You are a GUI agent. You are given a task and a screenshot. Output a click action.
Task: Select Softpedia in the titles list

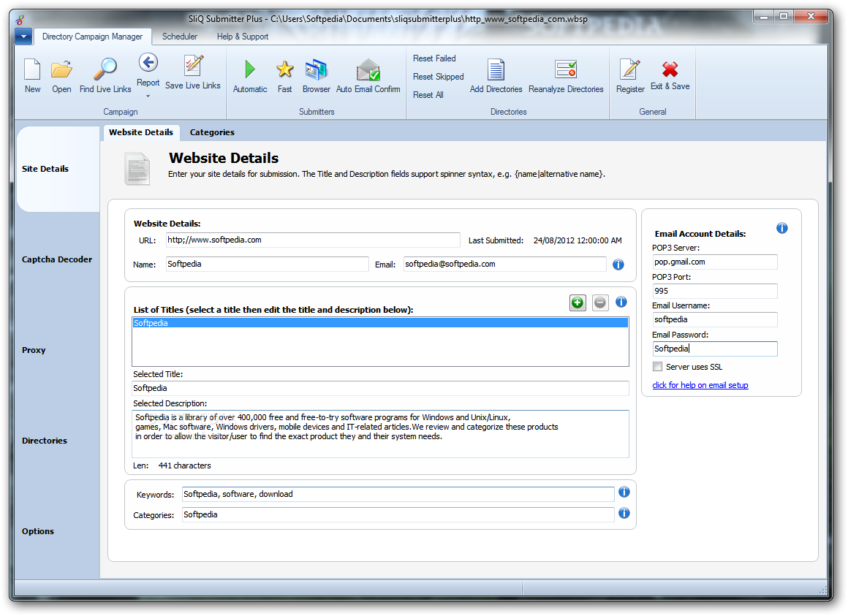[x=380, y=323]
